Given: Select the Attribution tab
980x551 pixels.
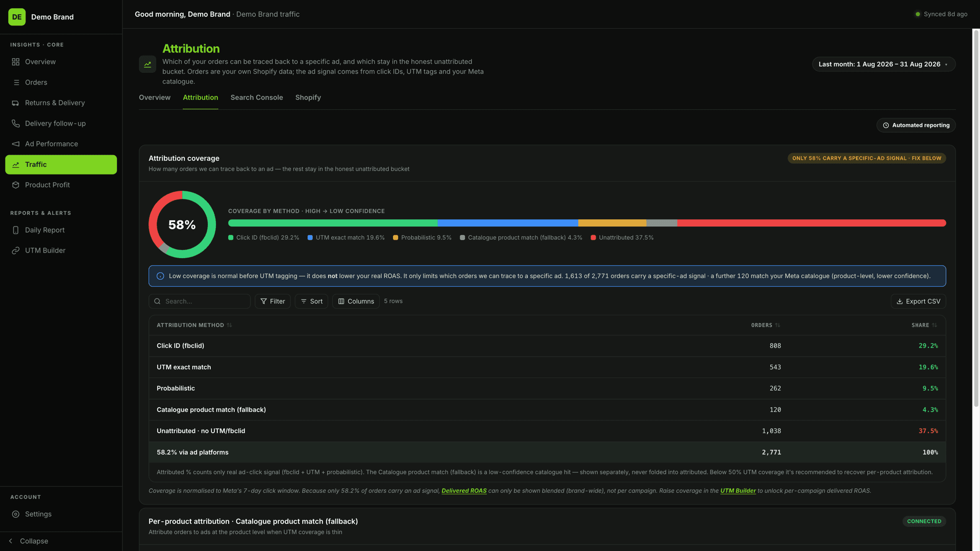Looking at the screenshot, I should (201, 97).
